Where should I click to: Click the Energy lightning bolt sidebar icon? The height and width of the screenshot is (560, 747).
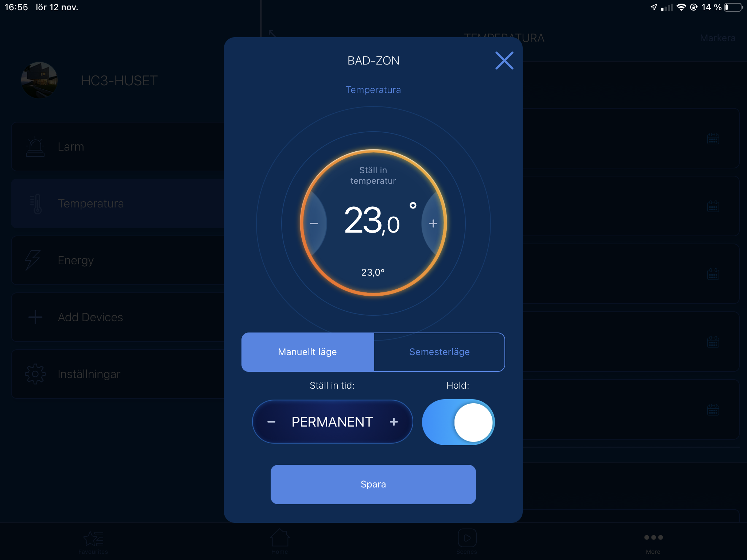click(34, 260)
